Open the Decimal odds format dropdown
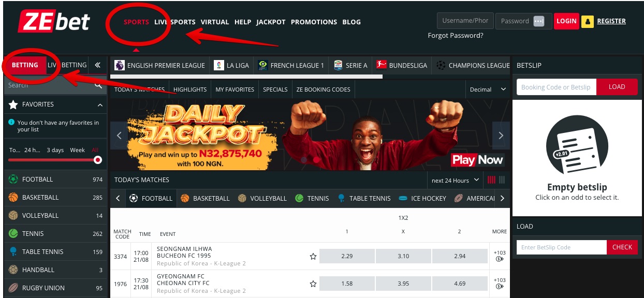Viewport: 644px width, 298px height. click(488, 90)
